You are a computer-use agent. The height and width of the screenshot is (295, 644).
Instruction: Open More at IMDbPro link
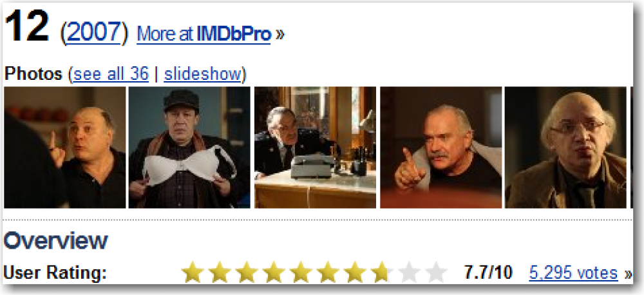(204, 34)
